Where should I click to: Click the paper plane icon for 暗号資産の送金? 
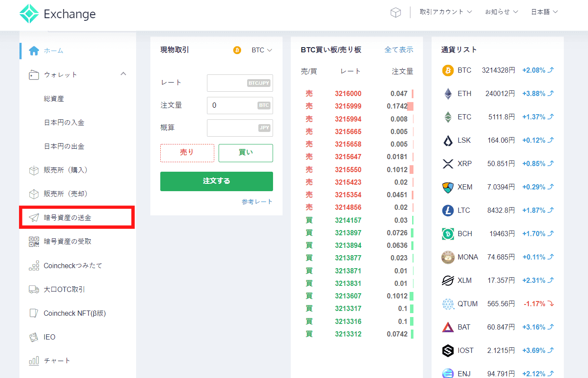click(34, 218)
